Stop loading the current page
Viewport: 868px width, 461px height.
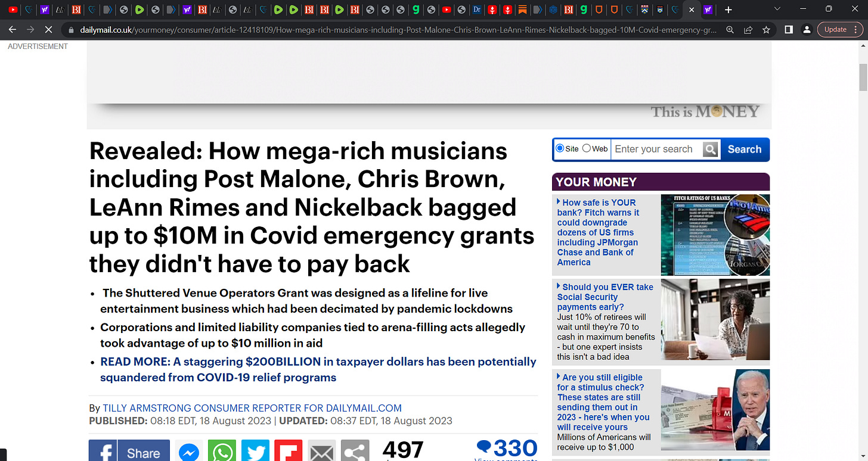49,29
